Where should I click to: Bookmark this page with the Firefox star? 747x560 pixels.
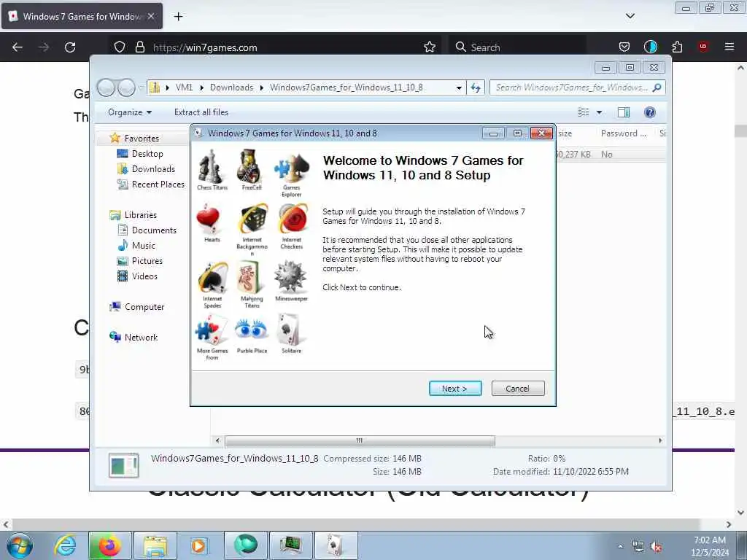tap(429, 47)
